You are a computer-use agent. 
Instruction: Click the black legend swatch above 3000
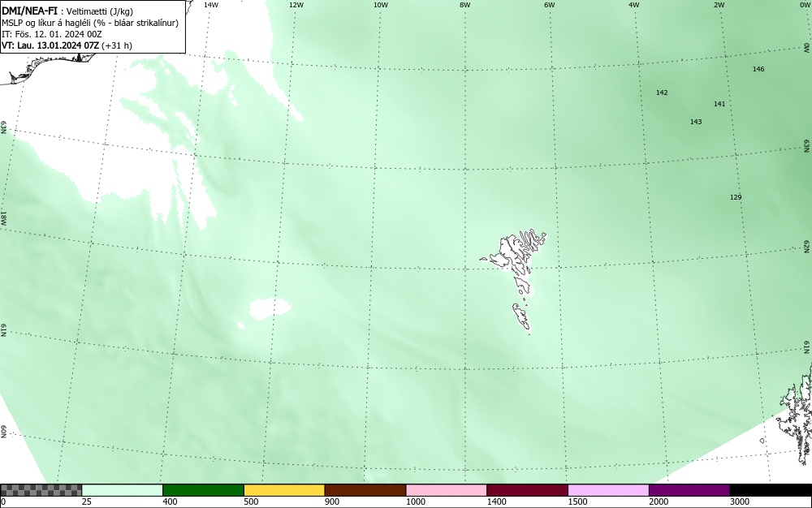[771, 490]
